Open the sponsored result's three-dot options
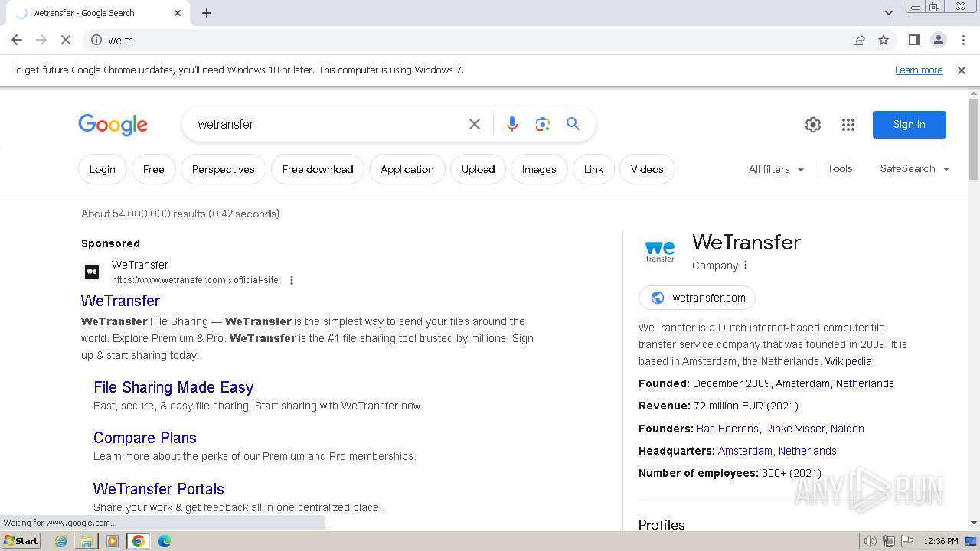Viewport: 980px width, 551px height. tap(292, 280)
